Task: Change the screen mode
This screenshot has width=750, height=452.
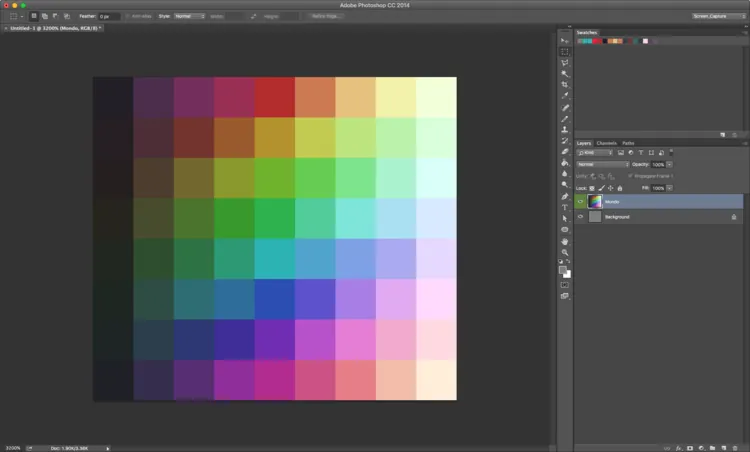Action: 565,296
